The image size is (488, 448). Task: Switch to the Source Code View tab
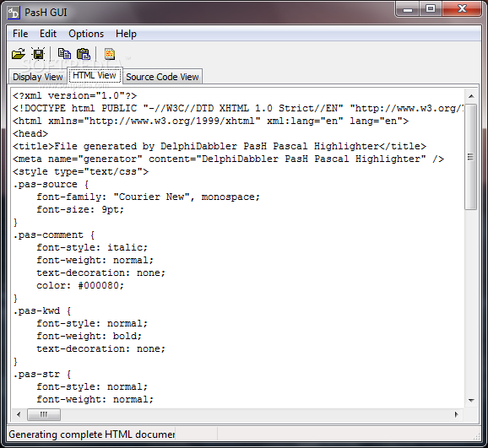tap(162, 77)
